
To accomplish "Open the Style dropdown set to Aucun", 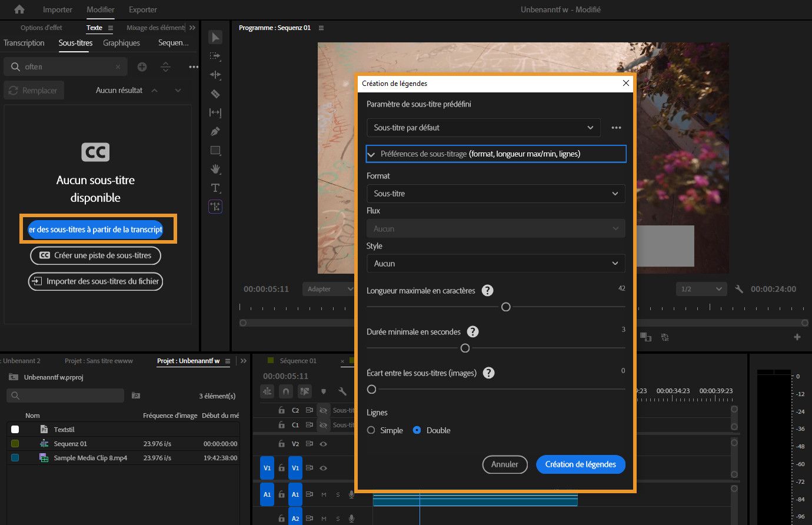I will (495, 263).
